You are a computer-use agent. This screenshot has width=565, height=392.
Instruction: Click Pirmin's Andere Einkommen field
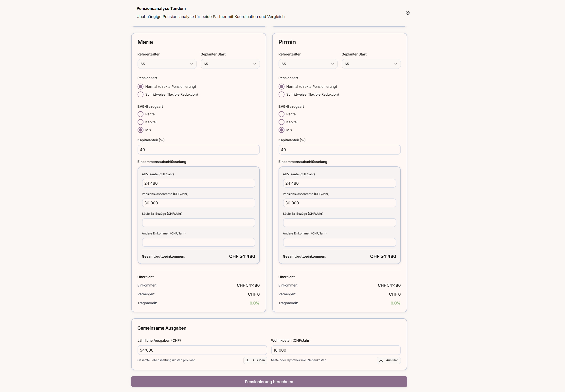click(x=339, y=242)
